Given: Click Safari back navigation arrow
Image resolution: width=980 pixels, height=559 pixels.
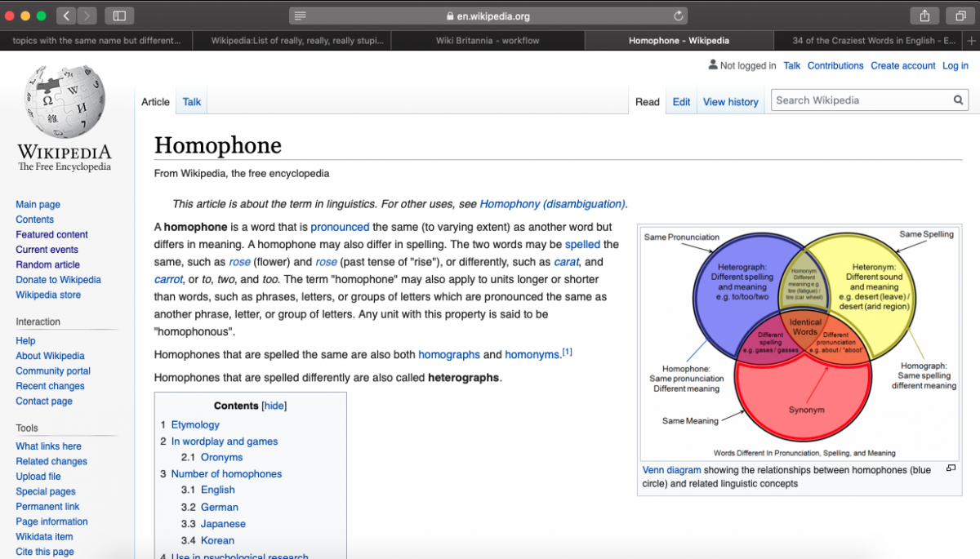Looking at the screenshot, I should 66,16.
